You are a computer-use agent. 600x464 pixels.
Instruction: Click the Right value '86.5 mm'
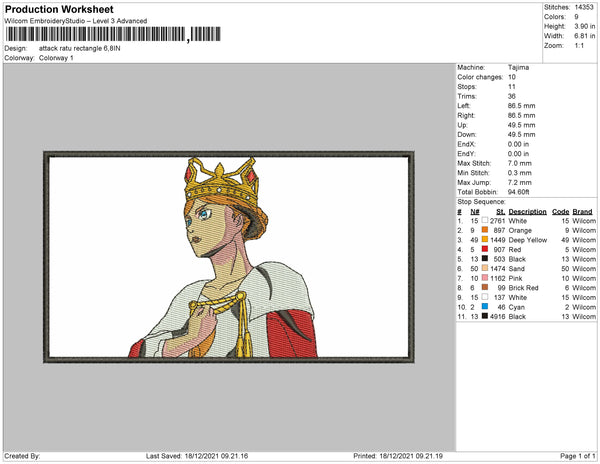522,115
